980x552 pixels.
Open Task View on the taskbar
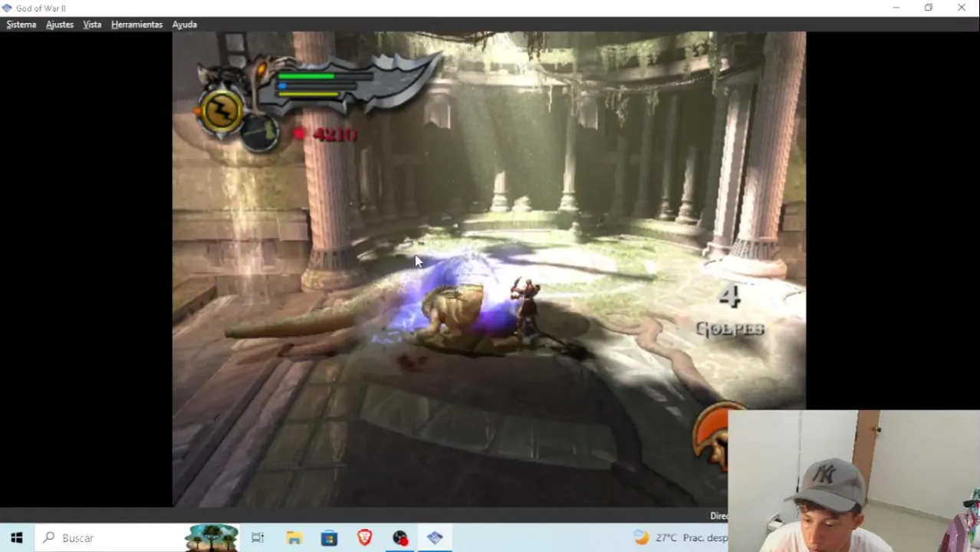point(258,537)
